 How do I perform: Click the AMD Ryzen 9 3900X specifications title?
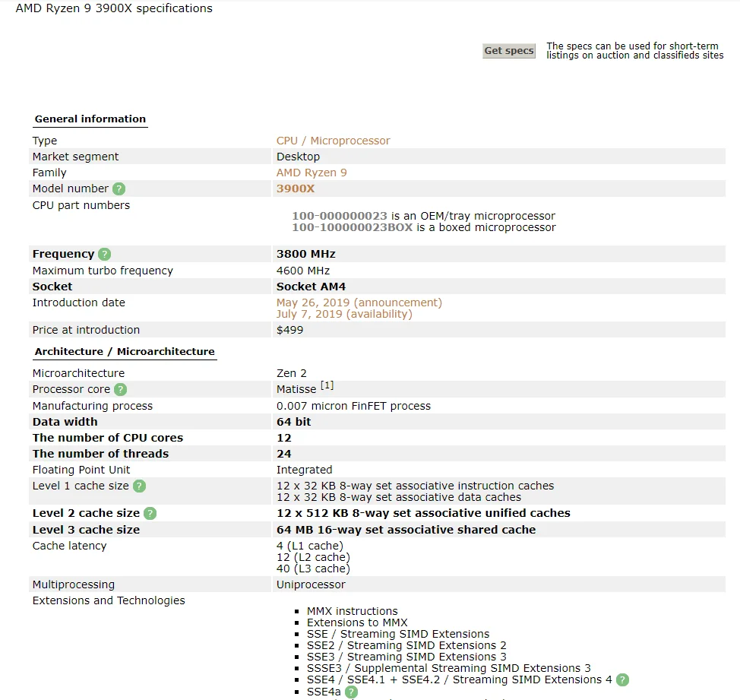pos(114,8)
